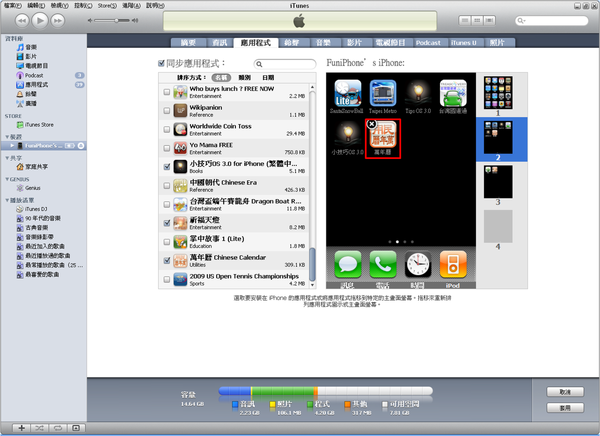The image size is (600, 436).
Task: Check the Who buys lunch checkbox
Action: click(166, 92)
